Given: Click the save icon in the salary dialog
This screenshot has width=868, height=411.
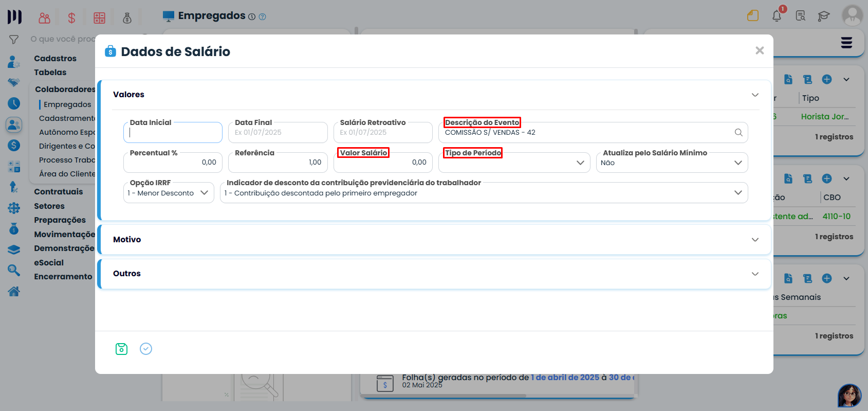Looking at the screenshot, I should [x=121, y=349].
